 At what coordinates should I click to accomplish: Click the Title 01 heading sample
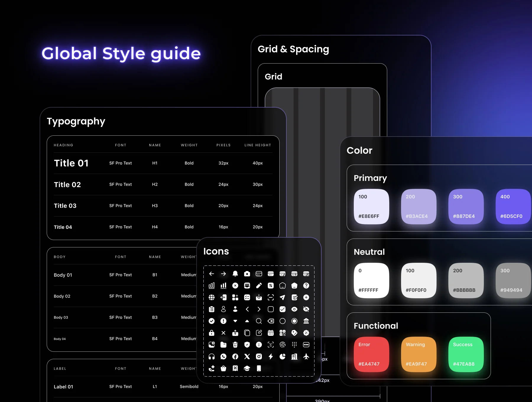(71, 163)
